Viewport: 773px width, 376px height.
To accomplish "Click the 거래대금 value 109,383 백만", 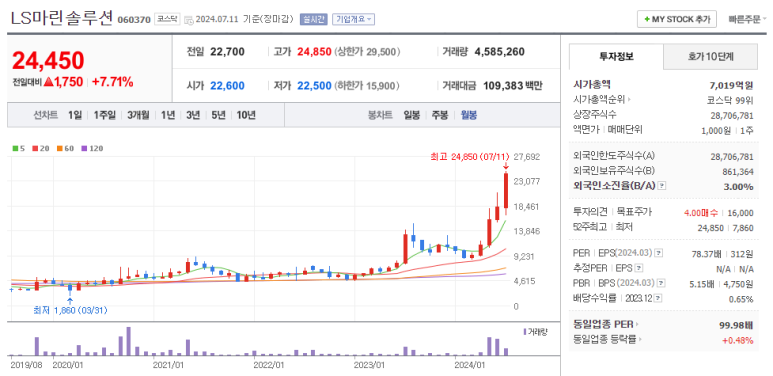I will (513, 86).
